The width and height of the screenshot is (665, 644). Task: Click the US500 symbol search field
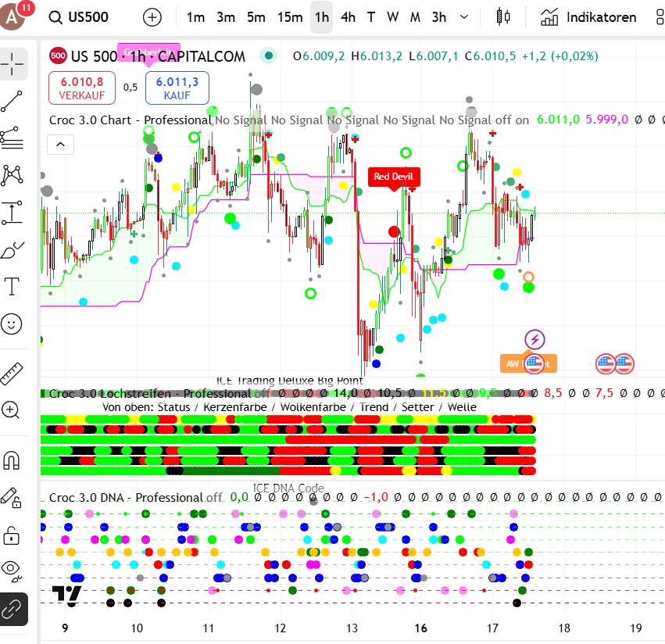86,17
